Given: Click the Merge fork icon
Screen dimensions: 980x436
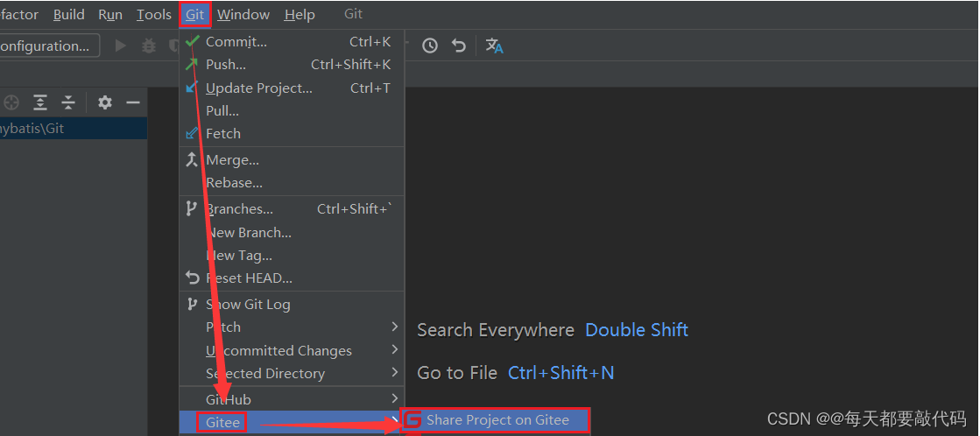Looking at the screenshot, I should 191,159.
